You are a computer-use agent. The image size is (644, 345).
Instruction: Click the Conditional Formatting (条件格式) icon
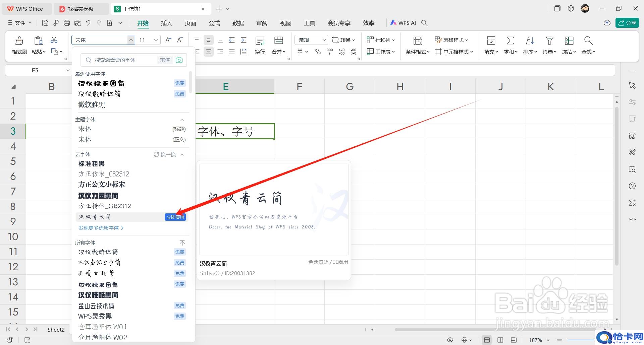(418, 41)
